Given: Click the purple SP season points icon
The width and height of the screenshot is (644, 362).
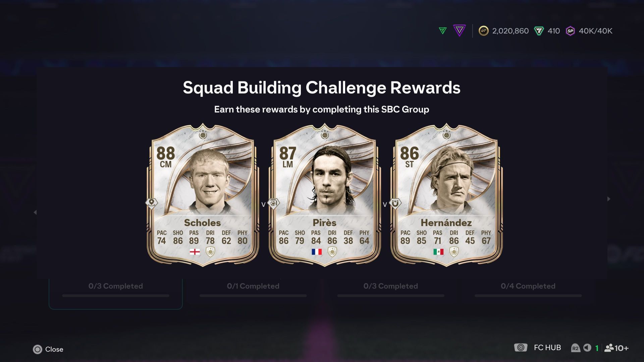Looking at the screenshot, I should pos(570,31).
